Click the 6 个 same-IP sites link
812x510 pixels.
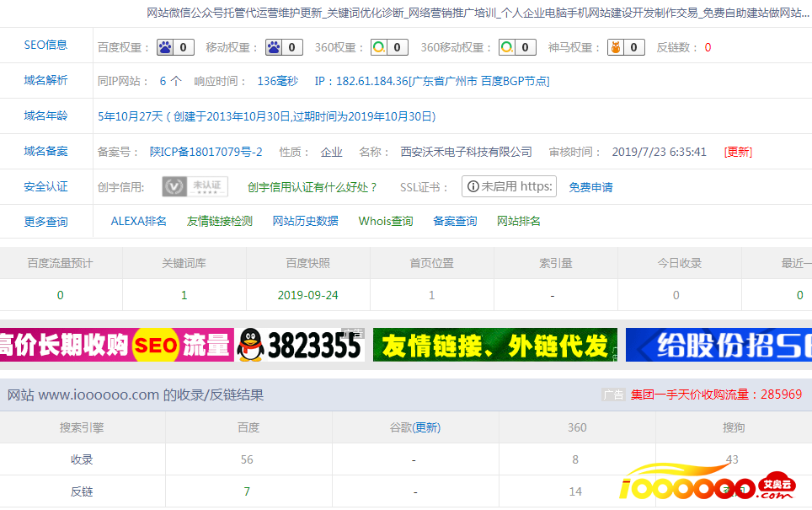pyautogui.click(x=170, y=81)
